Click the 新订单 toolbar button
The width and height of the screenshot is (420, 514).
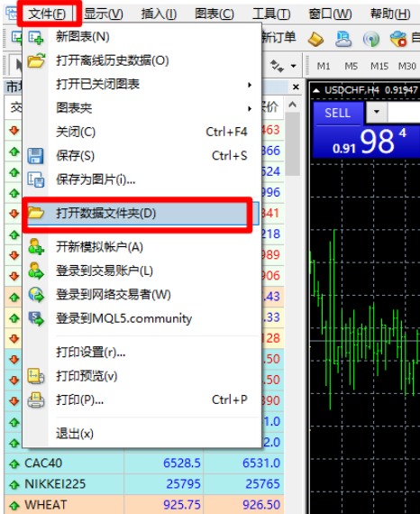click(x=278, y=37)
